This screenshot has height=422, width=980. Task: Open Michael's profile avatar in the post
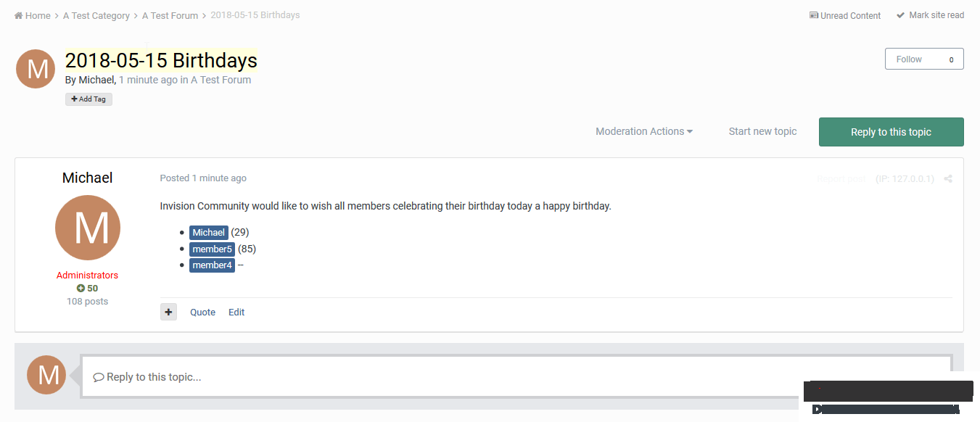[87, 227]
